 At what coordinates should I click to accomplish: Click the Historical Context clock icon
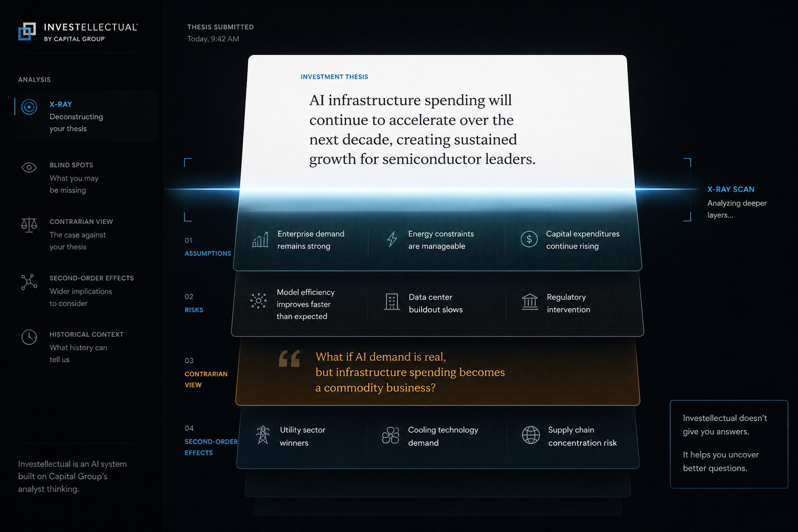pos(29,337)
